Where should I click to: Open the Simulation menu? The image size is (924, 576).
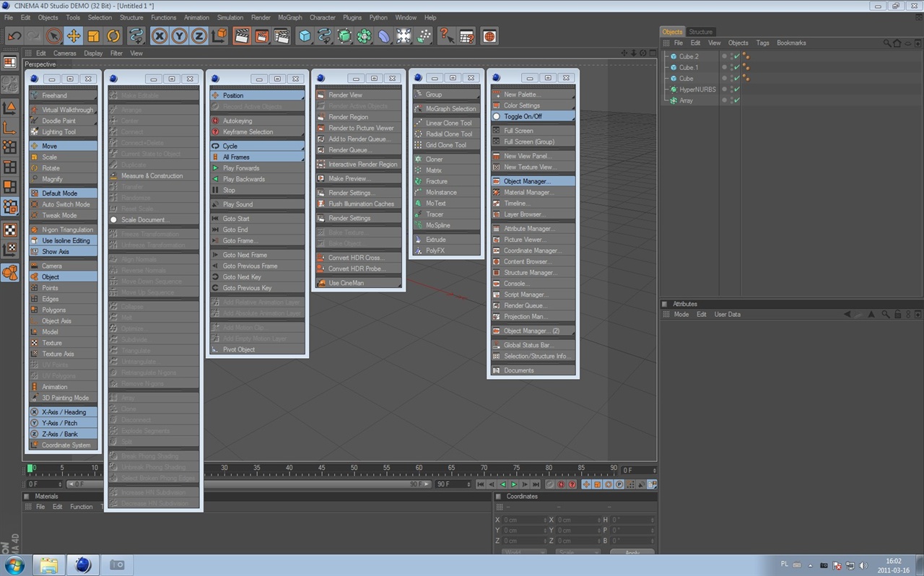[x=230, y=17]
